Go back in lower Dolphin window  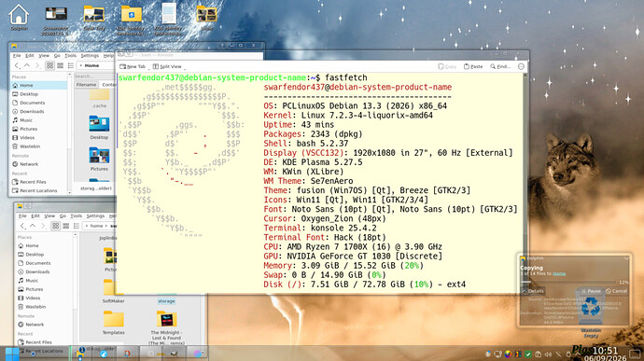(22, 226)
